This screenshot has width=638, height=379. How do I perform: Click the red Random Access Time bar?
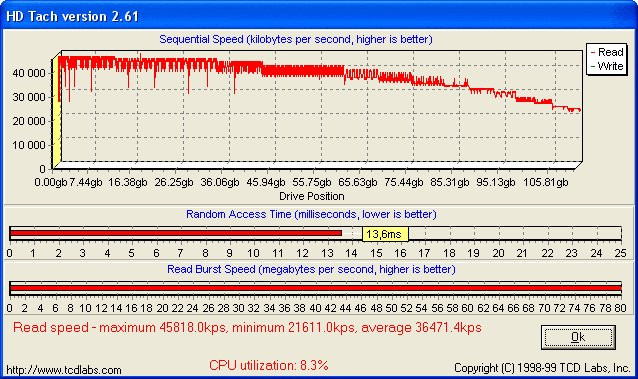[x=176, y=233]
